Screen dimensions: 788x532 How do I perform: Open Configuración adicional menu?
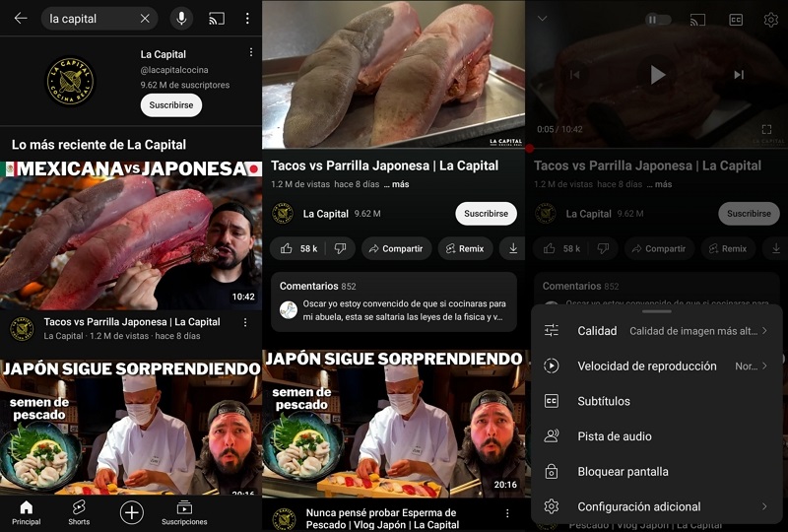coord(656,506)
